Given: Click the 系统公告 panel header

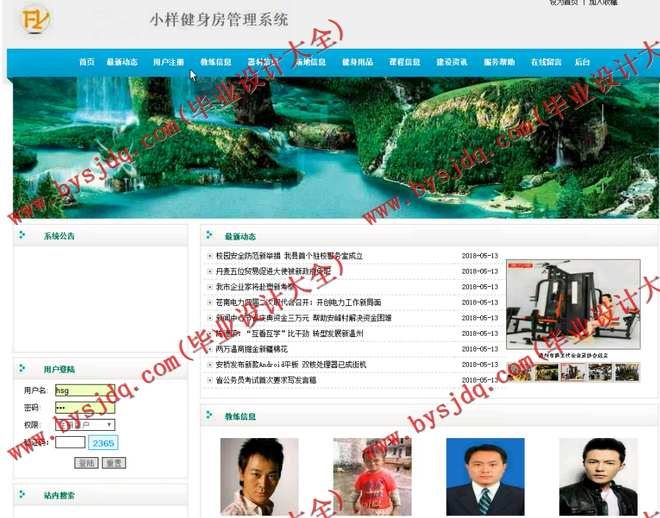Looking at the screenshot, I should [x=59, y=236].
